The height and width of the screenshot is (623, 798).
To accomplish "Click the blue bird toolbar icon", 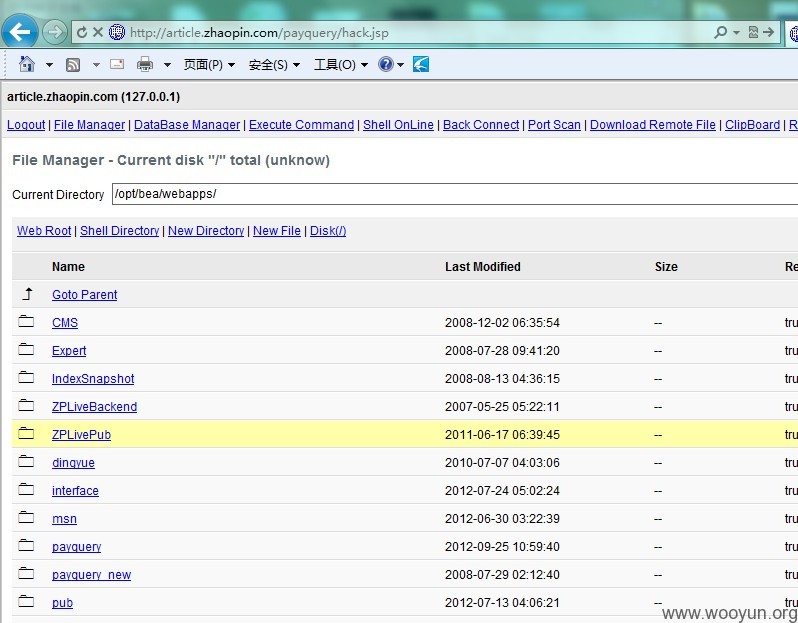I will pyautogui.click(x=421, y=64).
